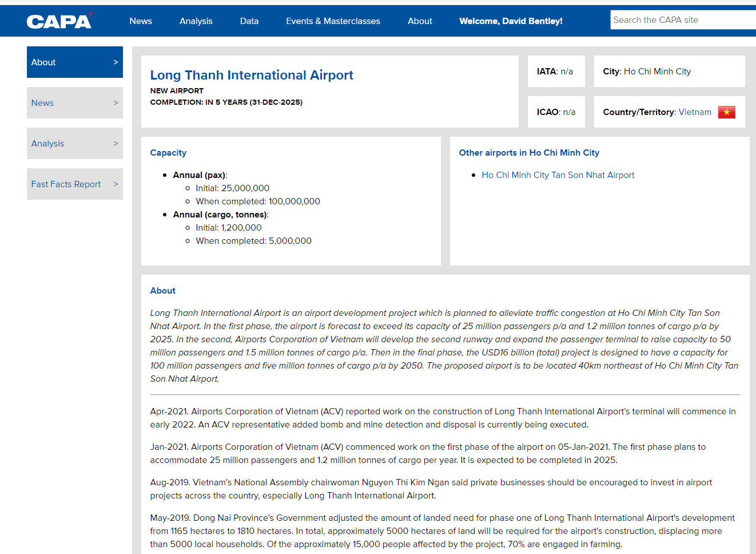The height and width of the screenshot is (554, 756).
Task: Click the arrow on the News sidebar item
Action: (116, 103)
